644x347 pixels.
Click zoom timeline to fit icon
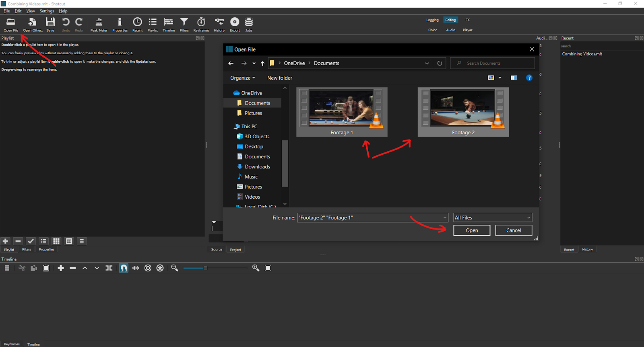(x=268, y=268)
